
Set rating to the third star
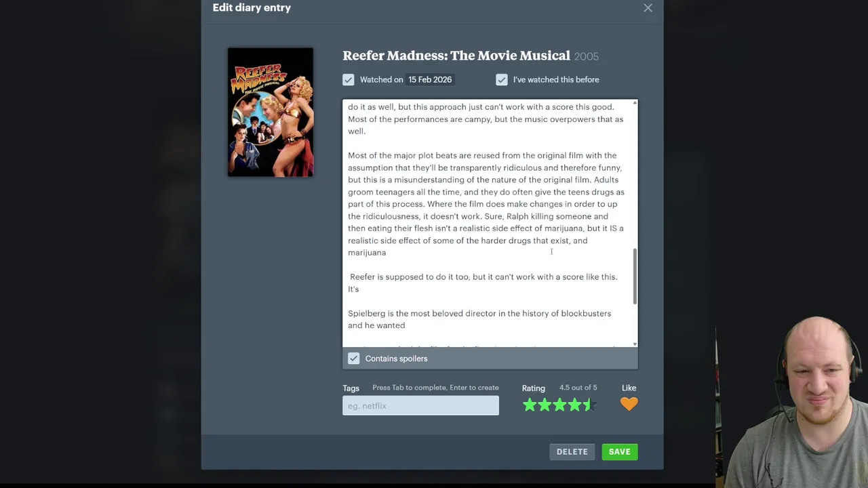pyautogui.click(x=559, y=405)
